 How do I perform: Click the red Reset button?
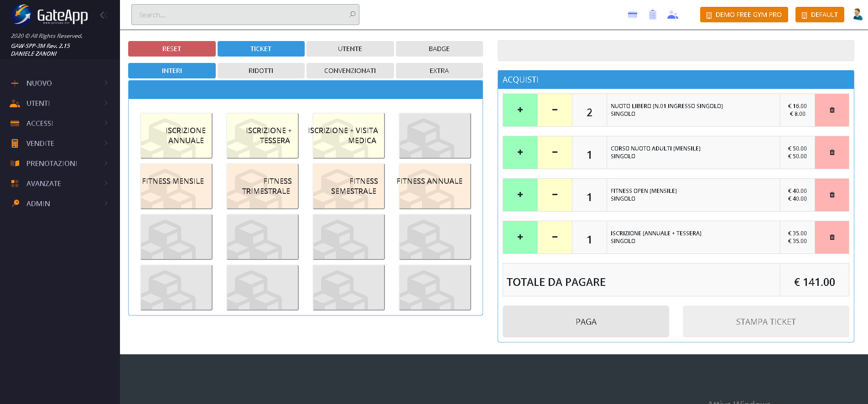(x=172, y=49)
